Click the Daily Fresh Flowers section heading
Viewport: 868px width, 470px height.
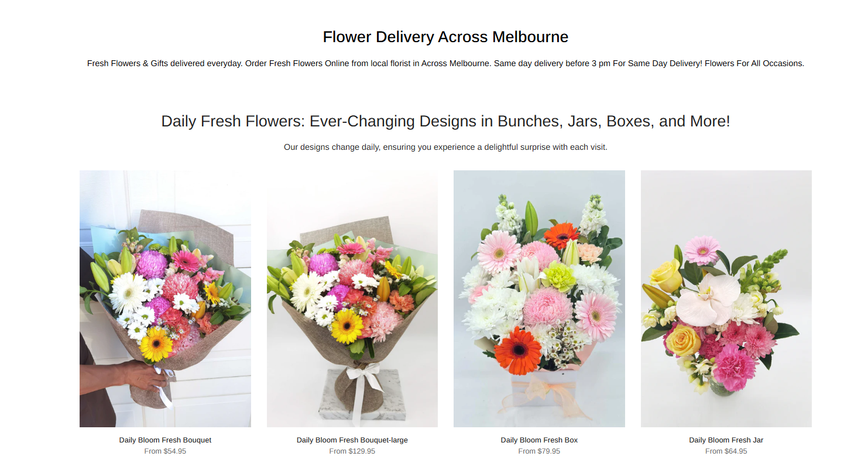coord(445,121)
